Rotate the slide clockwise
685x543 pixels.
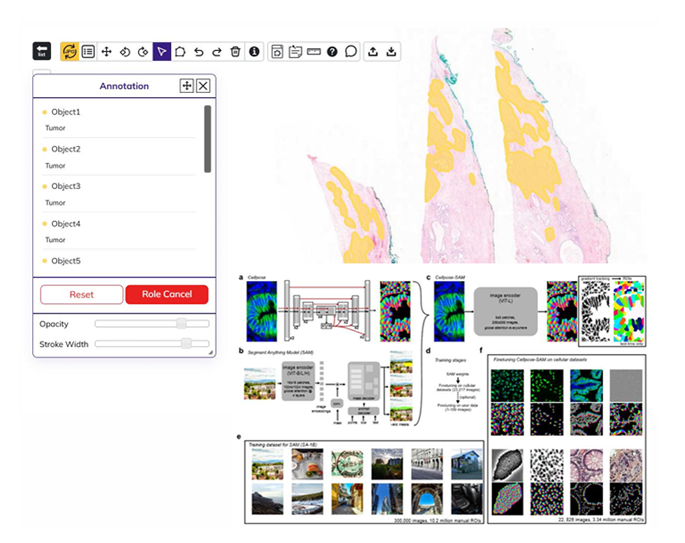[143, 52]
